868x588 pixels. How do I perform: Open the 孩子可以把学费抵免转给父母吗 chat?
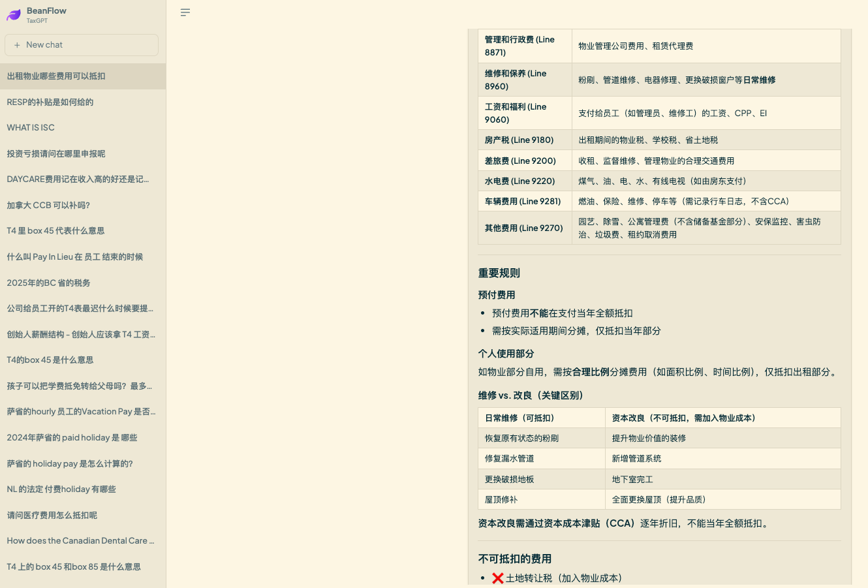pyautogui.click(x=79, y=386)
